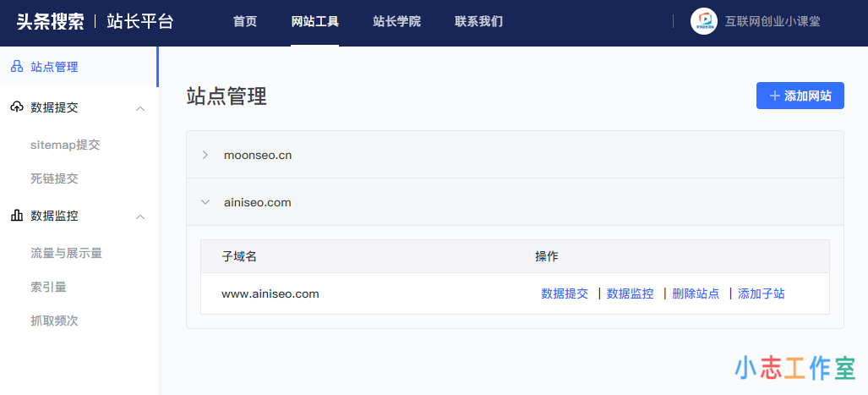Click the 数据提交 link for www.ainiseo.com

(565, 294)
